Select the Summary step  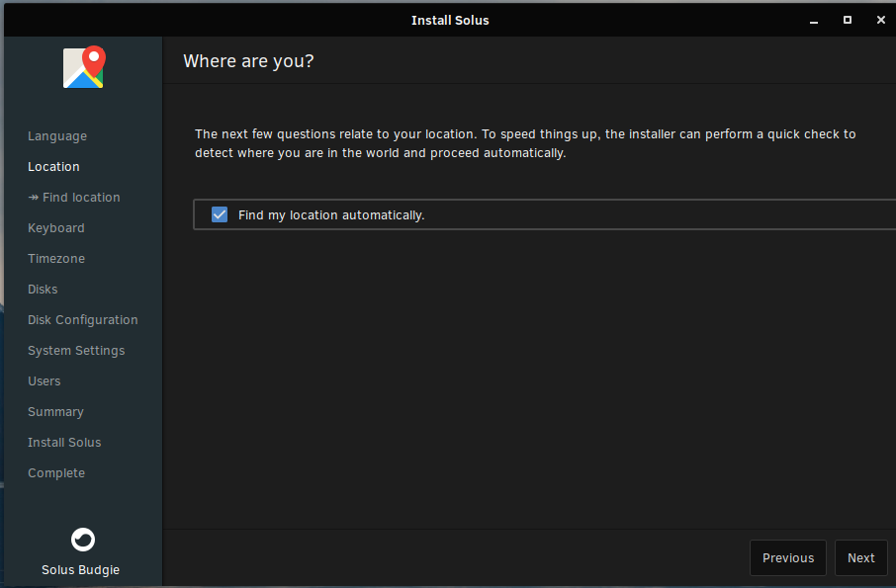click(x=55, y=412)
